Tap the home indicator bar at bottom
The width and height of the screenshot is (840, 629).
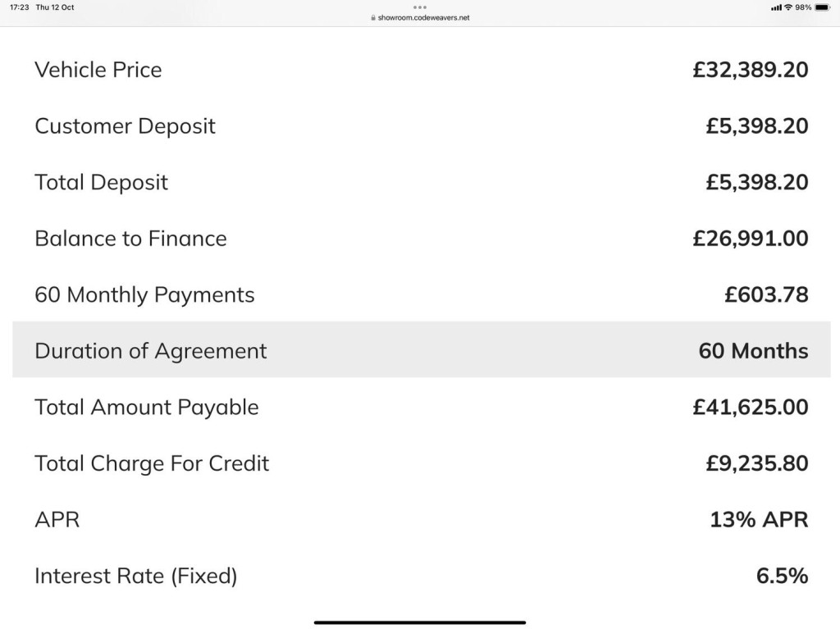420,622
